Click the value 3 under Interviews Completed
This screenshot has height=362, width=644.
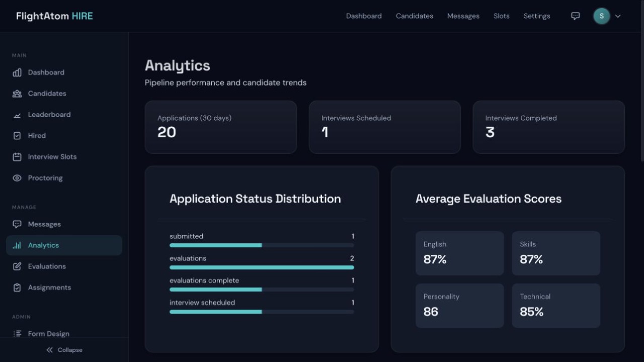click(490, 132)
